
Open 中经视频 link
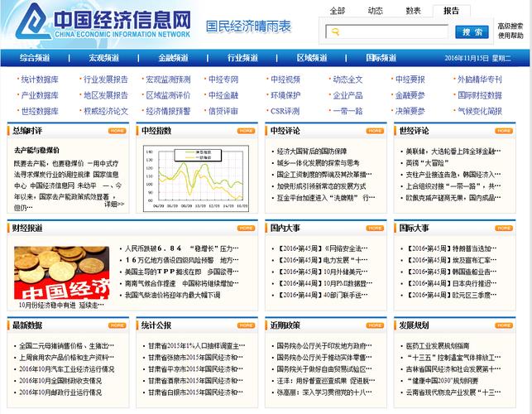point(285,79)
